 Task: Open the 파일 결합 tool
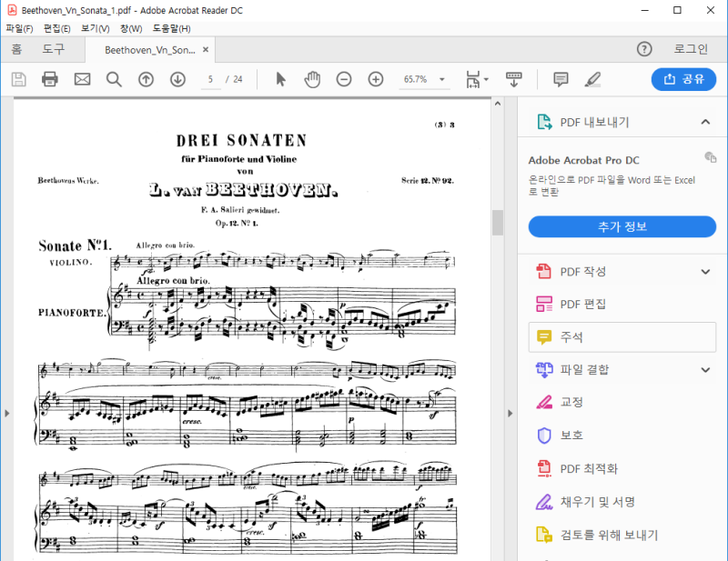[x=584, y=369]
